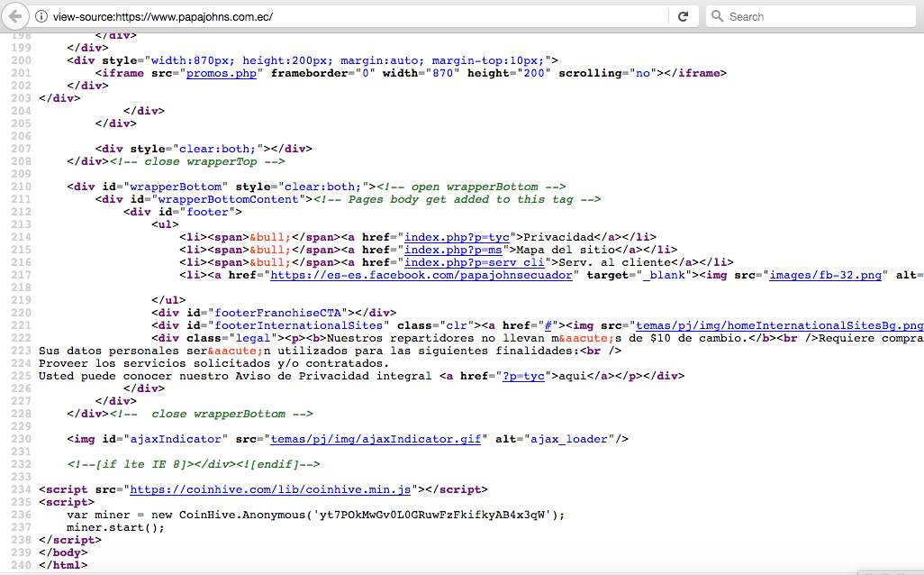This screenshot has height=575, width=924.
Task: Open the images/fb-32.png source link
Action: pyautogui.click(x=826, y=275)
